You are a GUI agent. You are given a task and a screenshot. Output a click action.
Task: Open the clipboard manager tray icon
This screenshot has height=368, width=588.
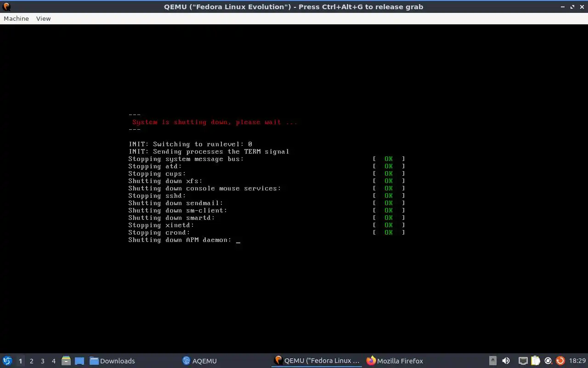(x=536, y=361)
